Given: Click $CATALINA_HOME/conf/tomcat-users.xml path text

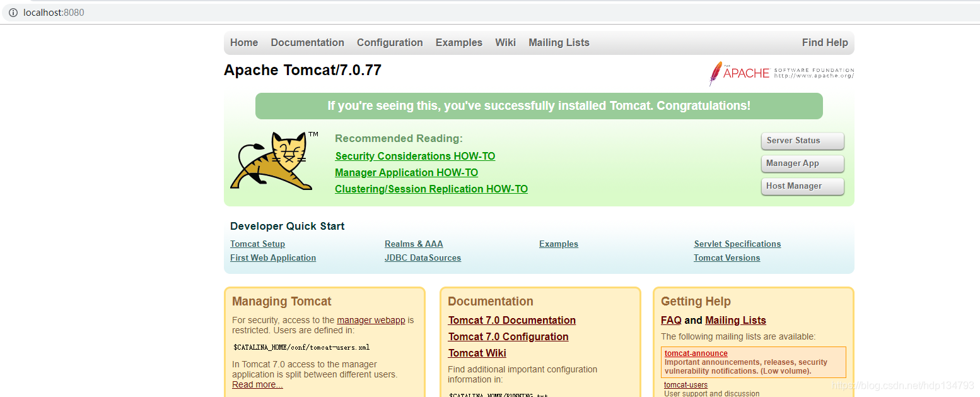Looking at the screenshot, I should coord(301,347).
